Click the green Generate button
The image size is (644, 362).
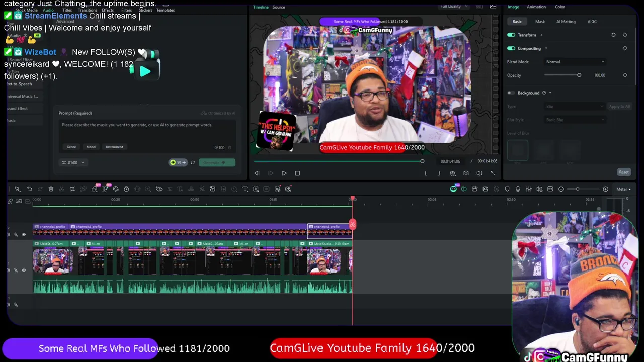coord(217,162)
